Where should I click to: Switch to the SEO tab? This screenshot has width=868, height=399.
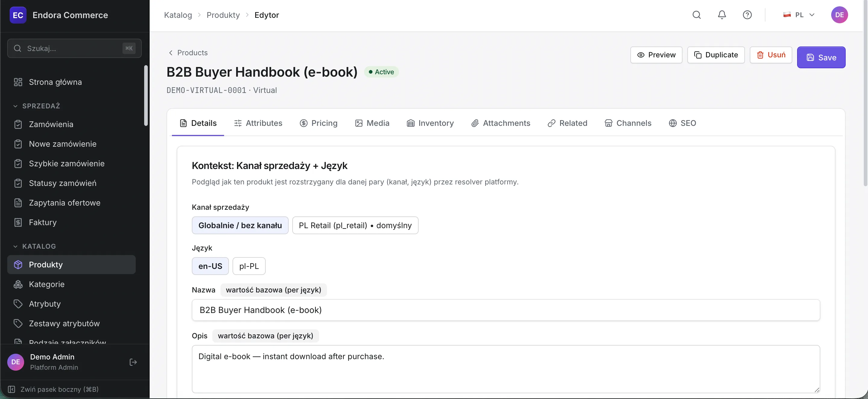[682, 123]
